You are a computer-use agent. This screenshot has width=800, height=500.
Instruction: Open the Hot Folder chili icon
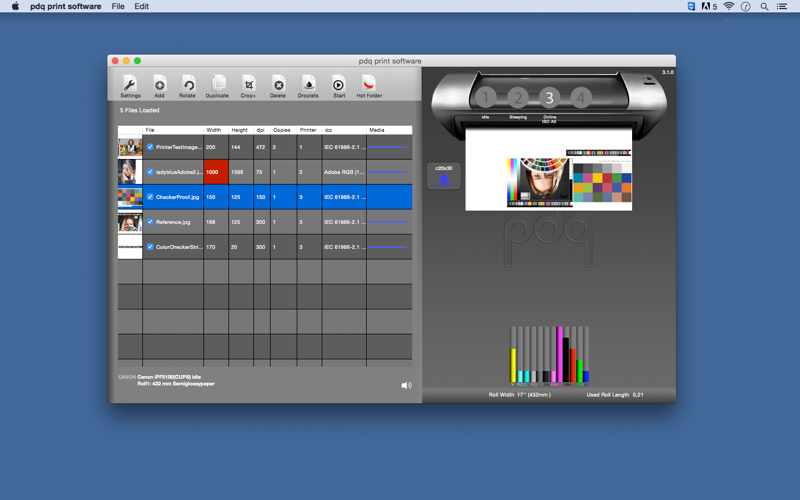[369, 86]
